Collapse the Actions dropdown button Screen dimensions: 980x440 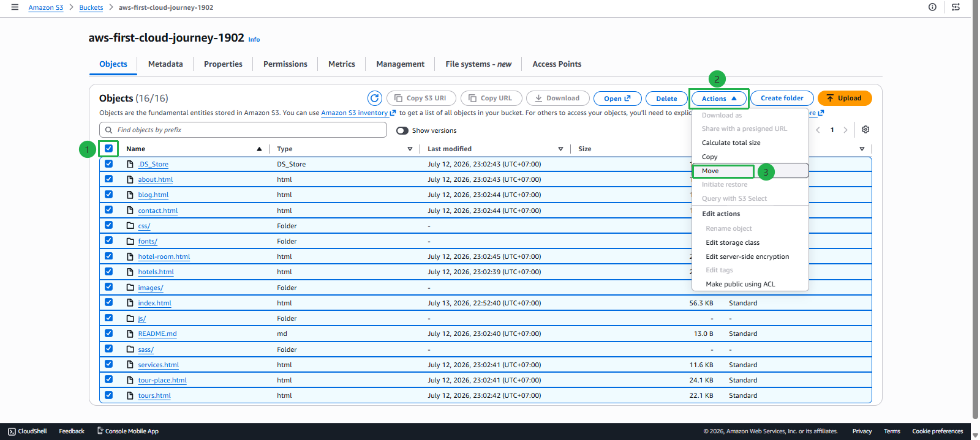coord(719,99)
